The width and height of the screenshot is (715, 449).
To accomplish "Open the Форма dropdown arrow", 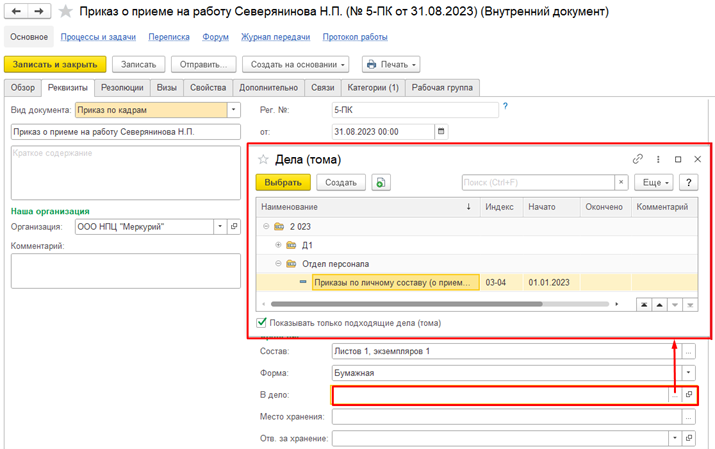I will click(x=689, y=373).
